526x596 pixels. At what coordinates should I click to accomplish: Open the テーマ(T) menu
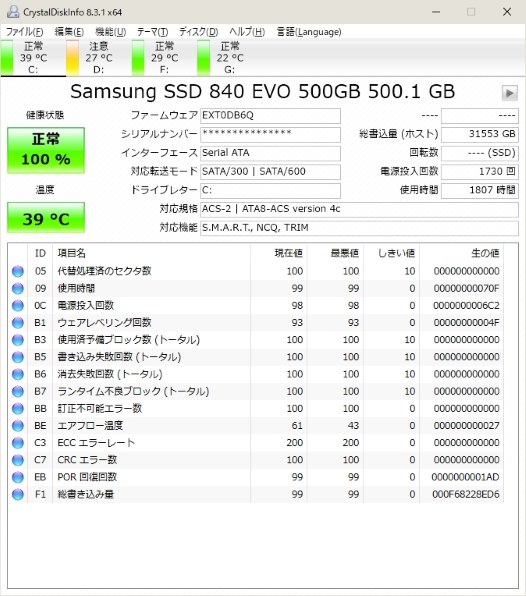click(x=152, y=32)
